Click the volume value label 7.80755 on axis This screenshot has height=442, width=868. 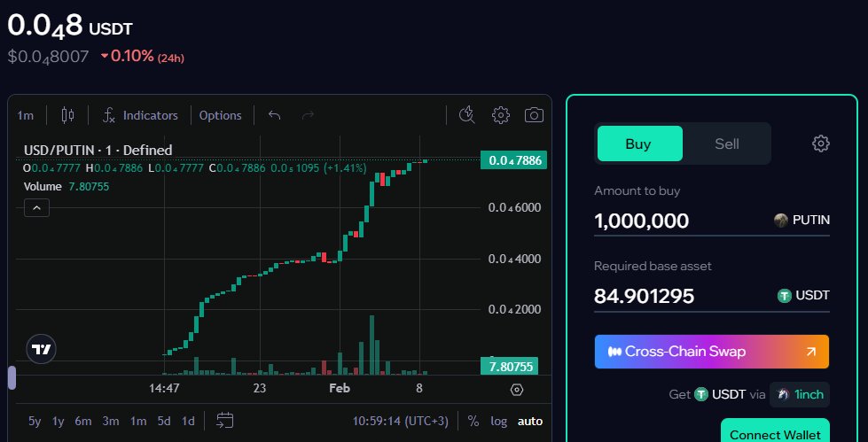509,366
